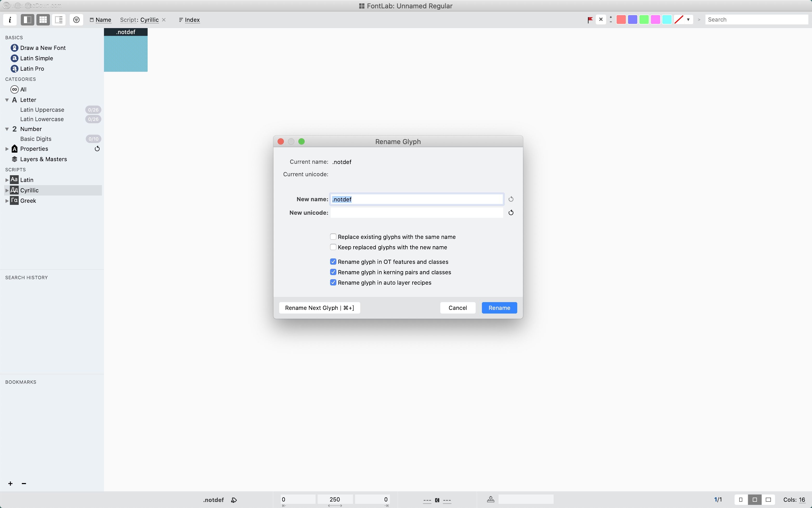Expand the Greek script tree
The height and width of the screenshot is (508, 812).
7,201
